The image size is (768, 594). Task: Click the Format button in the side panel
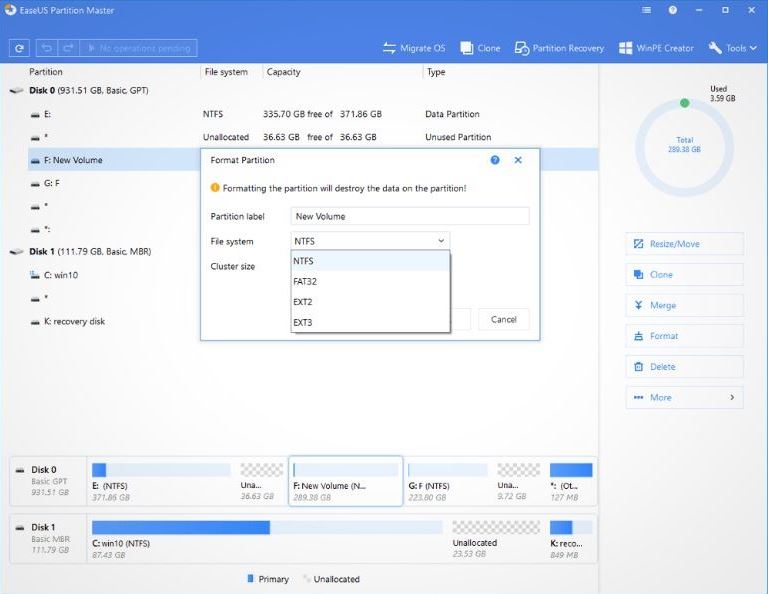[684, 336]
